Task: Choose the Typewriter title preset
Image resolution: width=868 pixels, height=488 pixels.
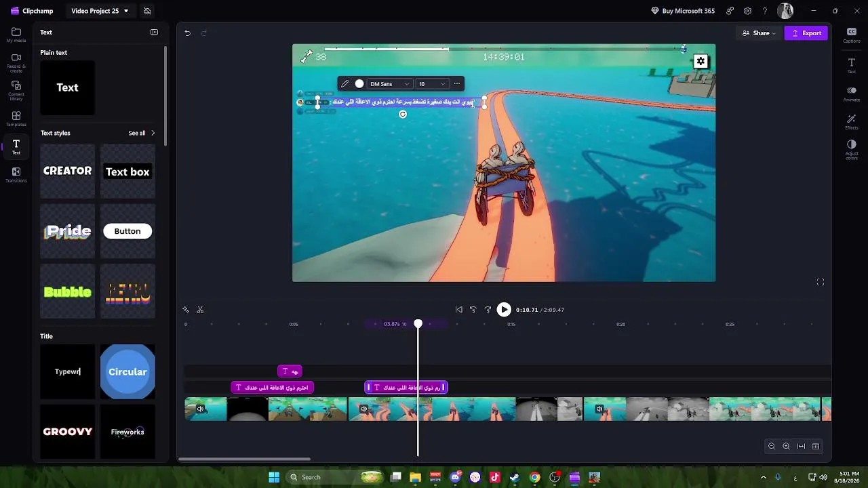Action: (67, 371)
